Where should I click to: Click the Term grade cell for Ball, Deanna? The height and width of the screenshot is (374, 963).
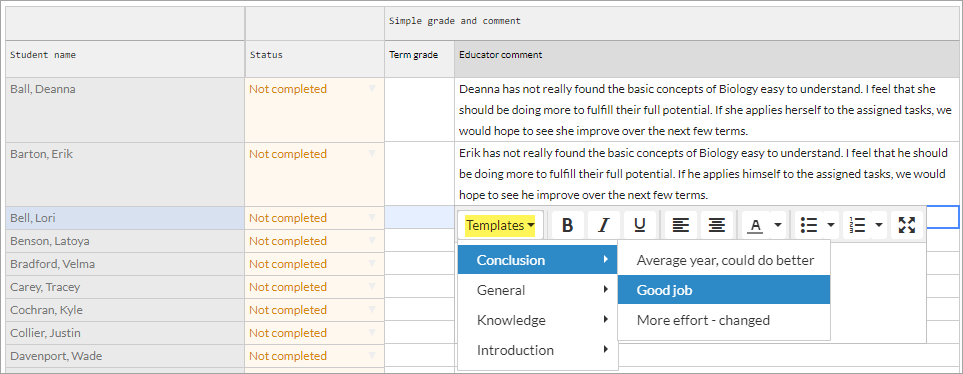(x=419, y=110)
